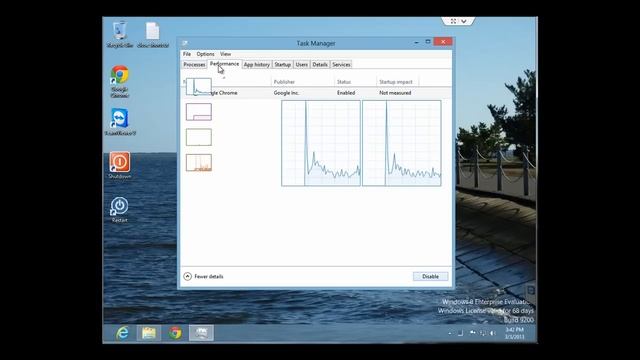Click the 'Google Inc.' publisher cell
The height and width of the screenshot is (360, 640).
[287, 93]
